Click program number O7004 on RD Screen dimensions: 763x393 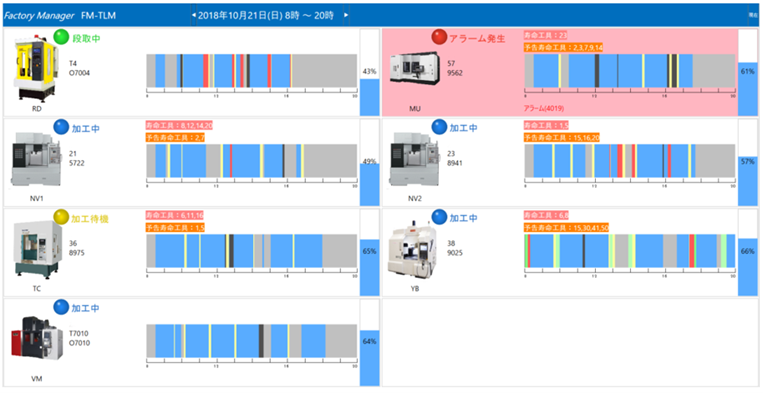click(79, 73)
